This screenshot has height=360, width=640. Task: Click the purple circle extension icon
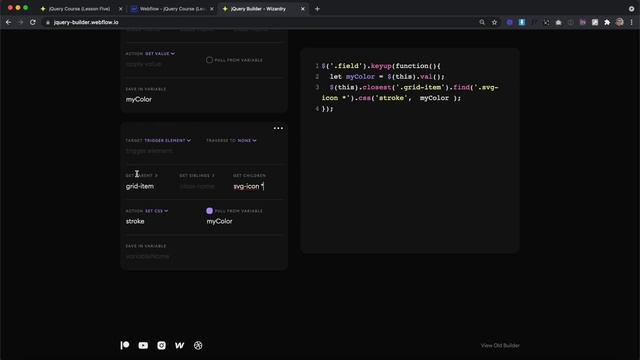(509, 22)
